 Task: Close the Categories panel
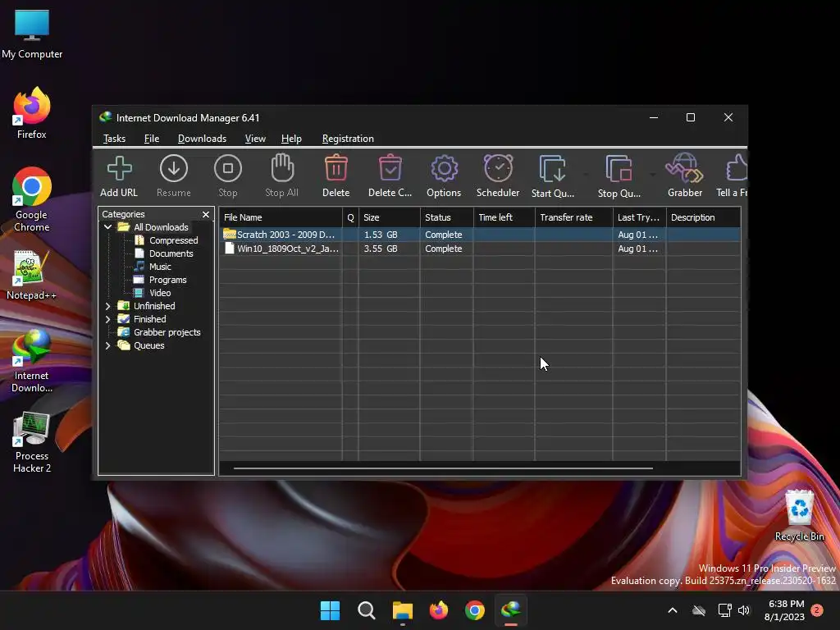[x=206, y=214]
